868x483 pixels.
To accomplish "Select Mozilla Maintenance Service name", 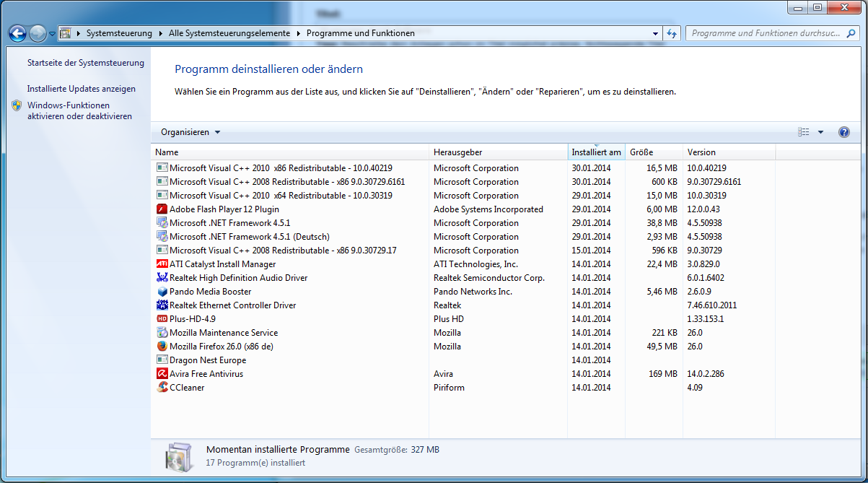I will [224, 333].
